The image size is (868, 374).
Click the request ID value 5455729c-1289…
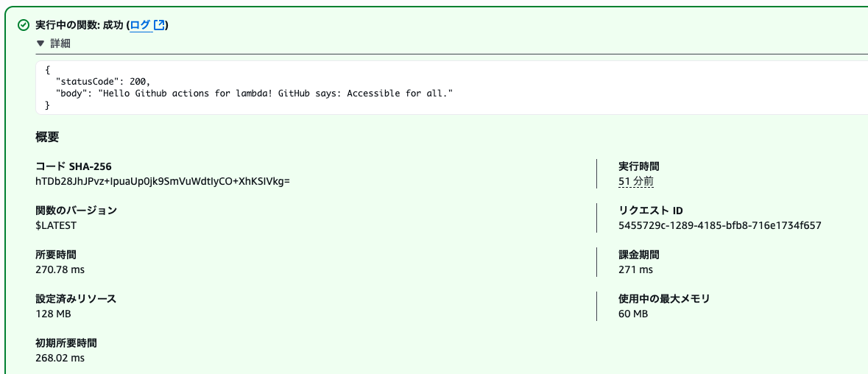pos(719,225)
